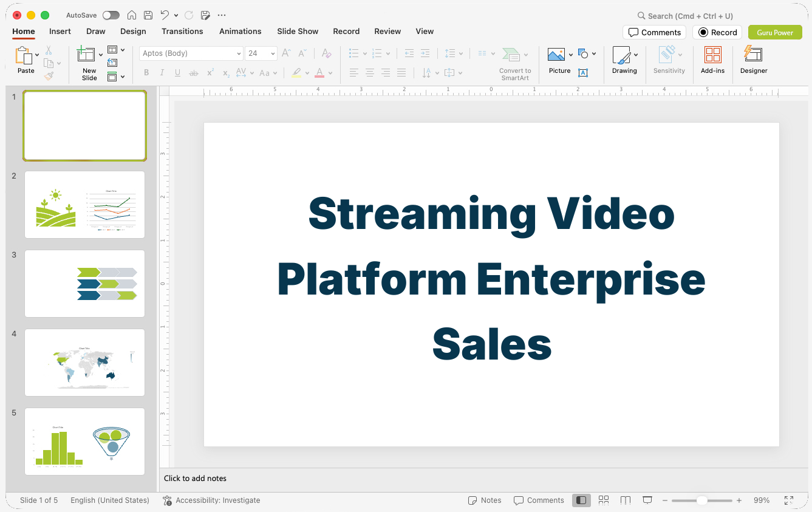The height and width of the screenshot is (512, 812).
Task: Click the Copy icon
Action: [49, 63]
